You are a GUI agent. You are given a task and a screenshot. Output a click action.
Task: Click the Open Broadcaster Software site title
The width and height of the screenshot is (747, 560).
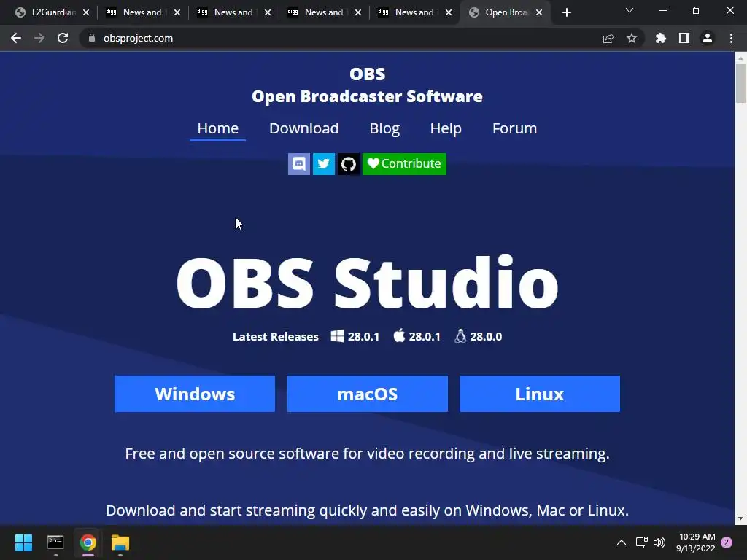[x=368, y=96]
